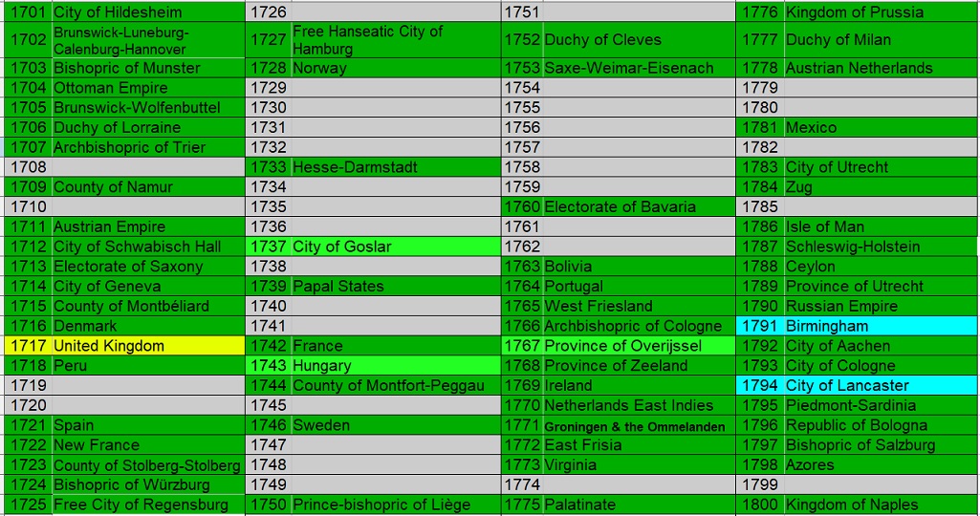Viewport: 980px width, 516px height.
Task: Click the 'Brunswick-Luneburg-Calenburg-Hannover' cell
Action: tap(148, 40)
